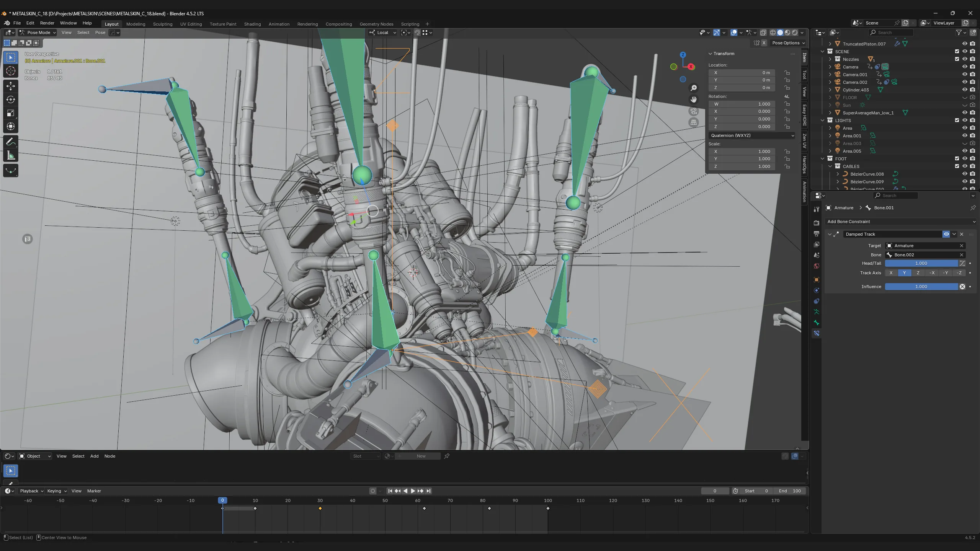Open Quaternion (WXYZ) rotation mode dropdown

click(x=752, y=135)
